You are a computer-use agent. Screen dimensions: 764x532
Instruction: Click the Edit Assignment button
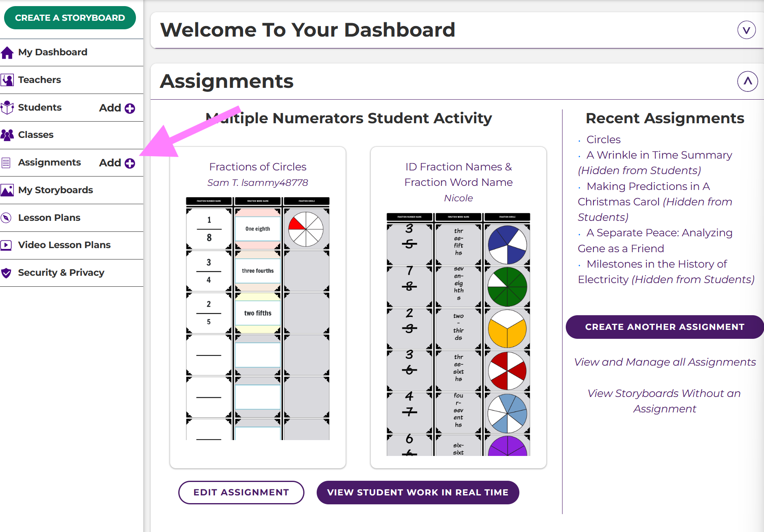[241, 493]
